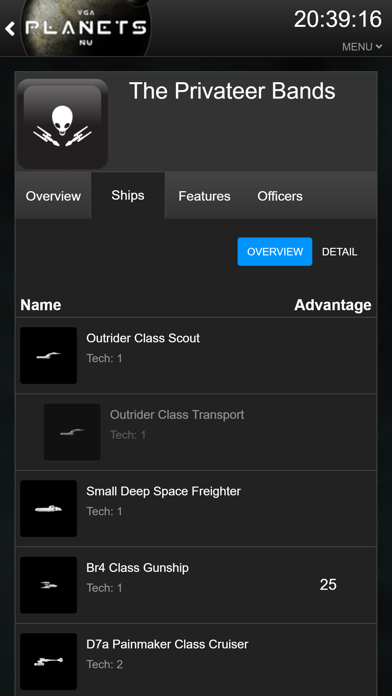Click the Advantage column header
This screenshot has width=392, height=696.
point(333,305)
